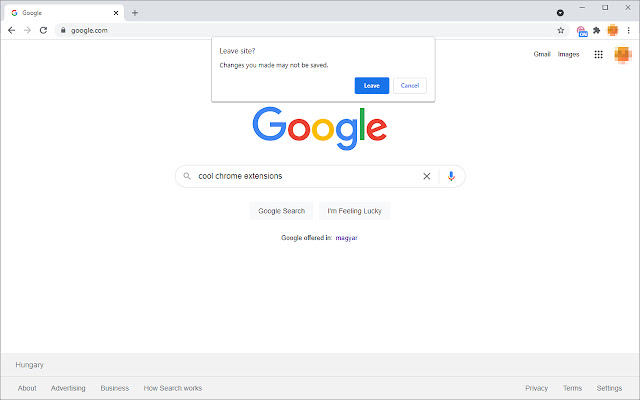This screenshot has width=640, height=400.
Task: Click "Changes you made may not be saved." text
Action: click(x=274, y=65)
